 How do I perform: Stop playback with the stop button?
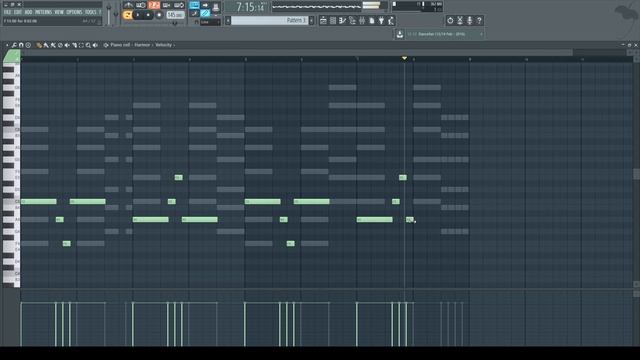pyautogui.click(x=148, y=15)
